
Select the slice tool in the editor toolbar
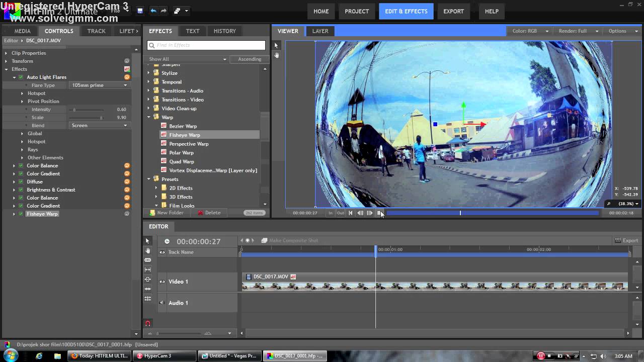click(x=147, y=260)
